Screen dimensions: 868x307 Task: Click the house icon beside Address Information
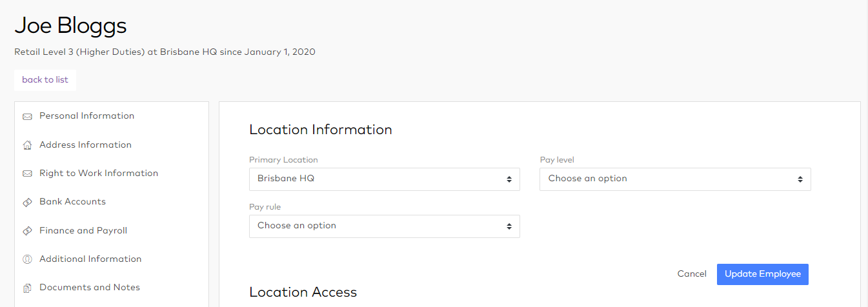[x=27, y=145]
